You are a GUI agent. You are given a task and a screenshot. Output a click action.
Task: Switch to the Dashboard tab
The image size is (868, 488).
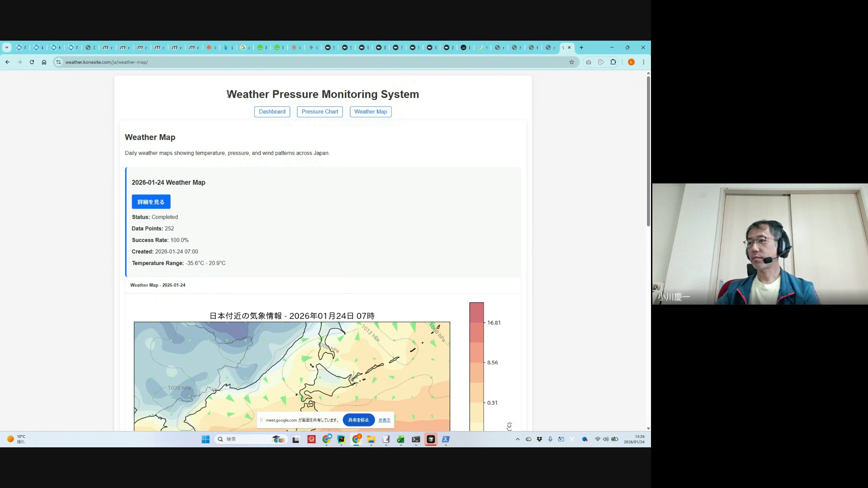272,112
